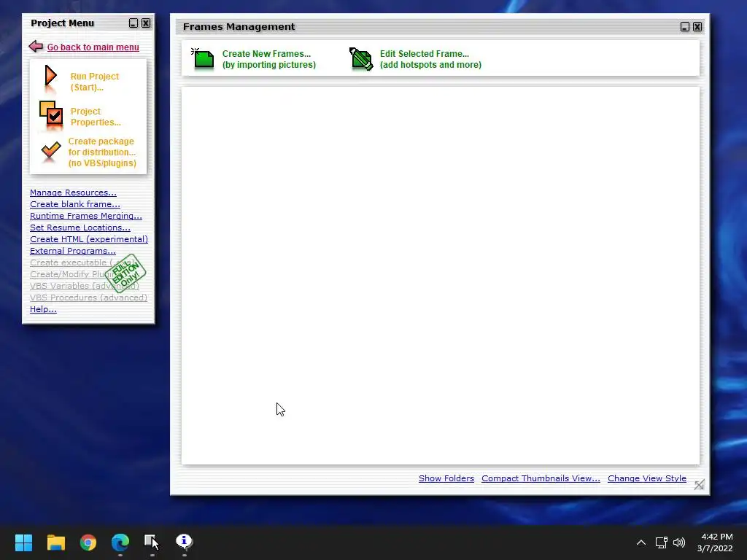Select Create package for distribution text
Screen dimensions: 747x560
point(102,152)
